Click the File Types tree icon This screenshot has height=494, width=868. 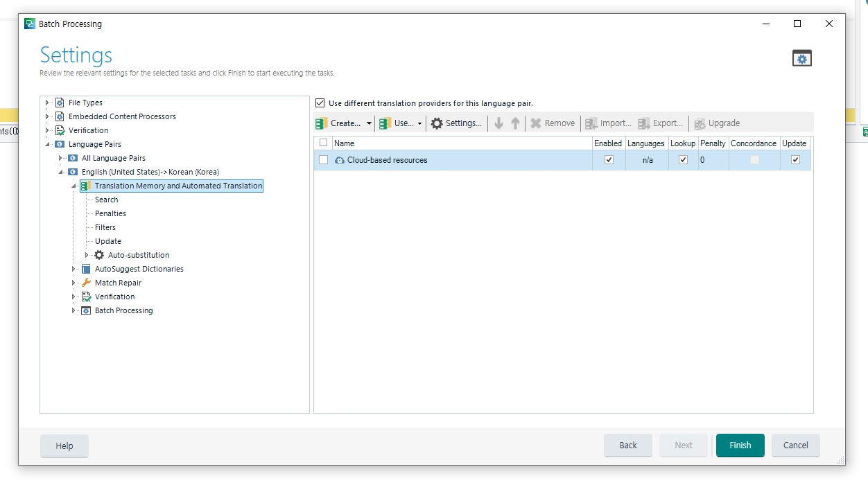(x=60, y=103)
